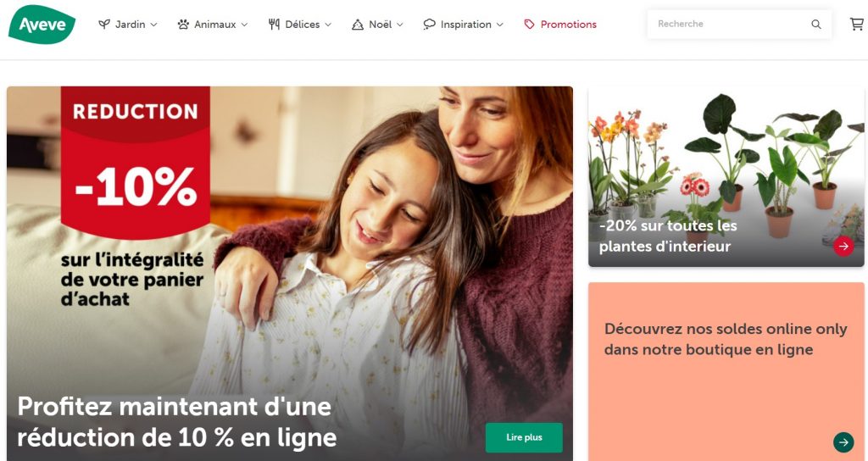Open the shopping cart icon
The image size is (868, 461).
point(856,24)
